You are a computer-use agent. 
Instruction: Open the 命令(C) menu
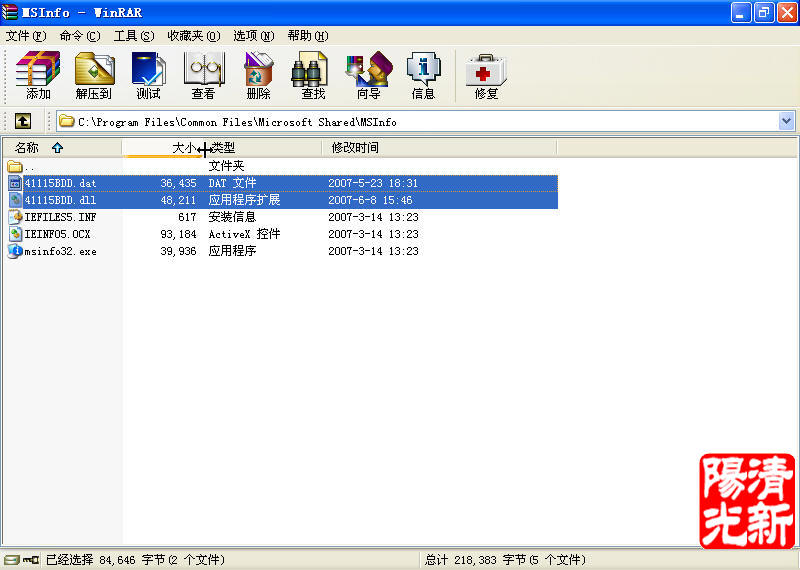point(80,36)
